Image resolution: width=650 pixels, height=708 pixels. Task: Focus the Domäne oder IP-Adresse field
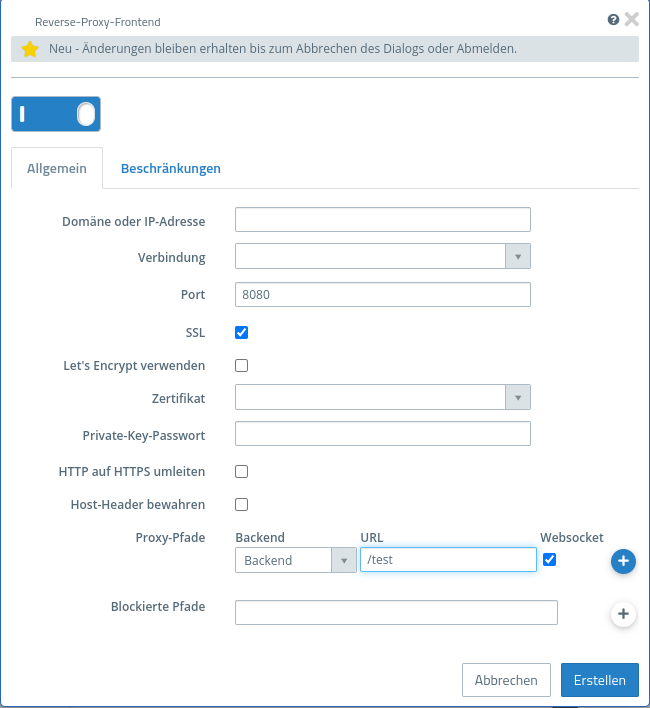tap(382, 220)
